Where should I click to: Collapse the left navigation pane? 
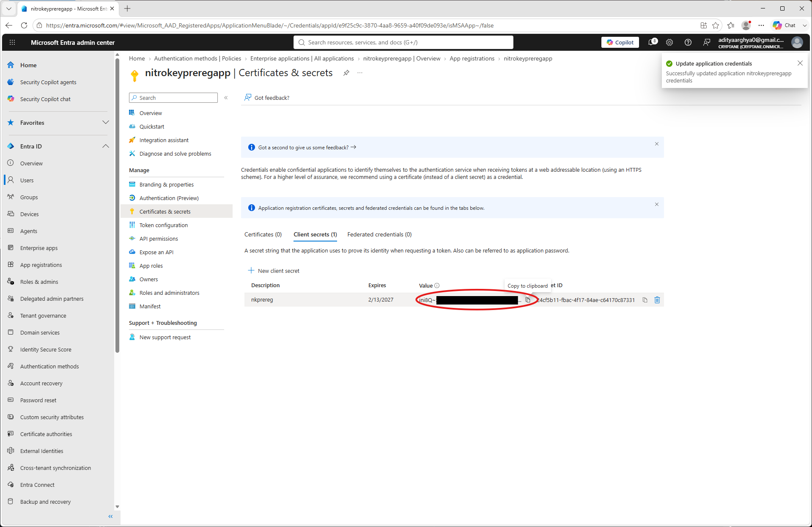pyautogui.click(x=111, y=516)
